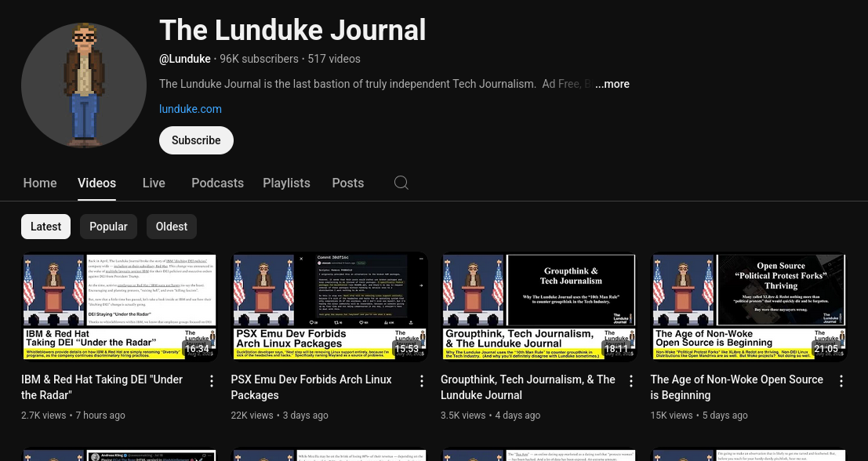Open video title IBM & Red Hat Taking DEI
The height and width of the screenshot is (461, 868).
click(102, 387)
